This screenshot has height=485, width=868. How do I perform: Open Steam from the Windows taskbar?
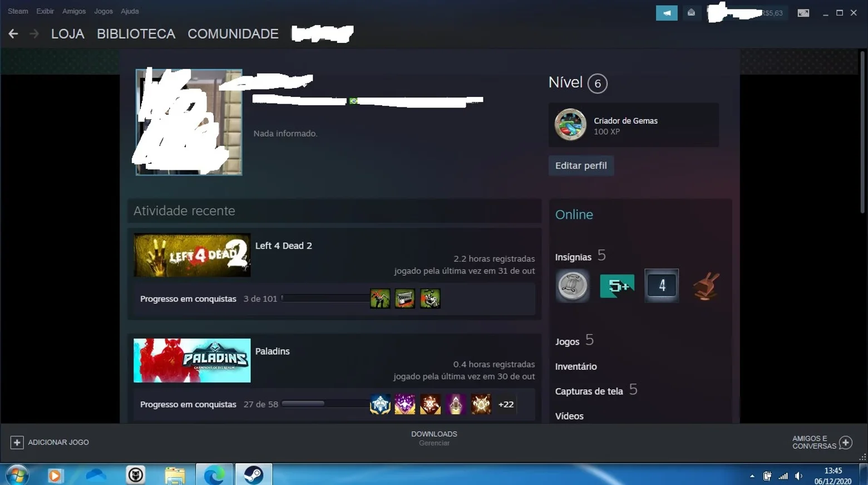(x=254, y=475)
